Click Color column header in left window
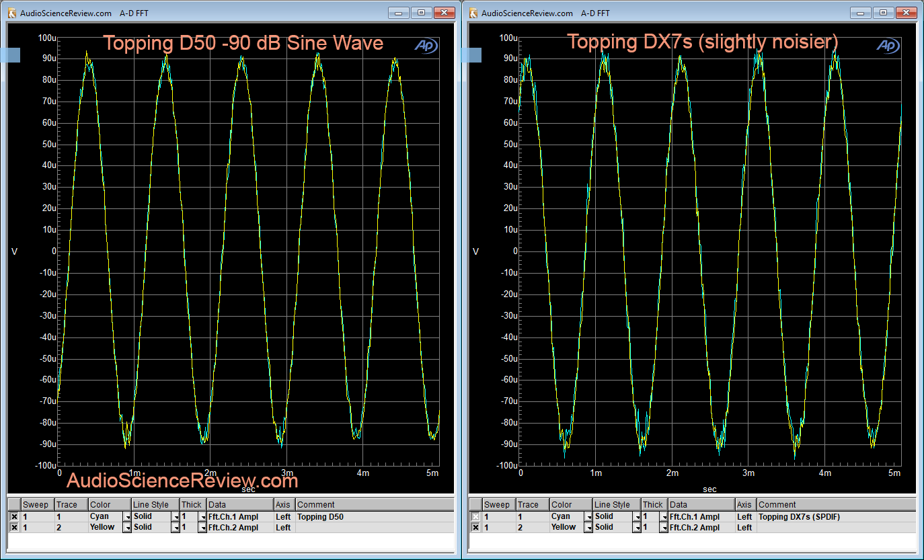The width and height of the screenshot is (924, 560). 110,505
